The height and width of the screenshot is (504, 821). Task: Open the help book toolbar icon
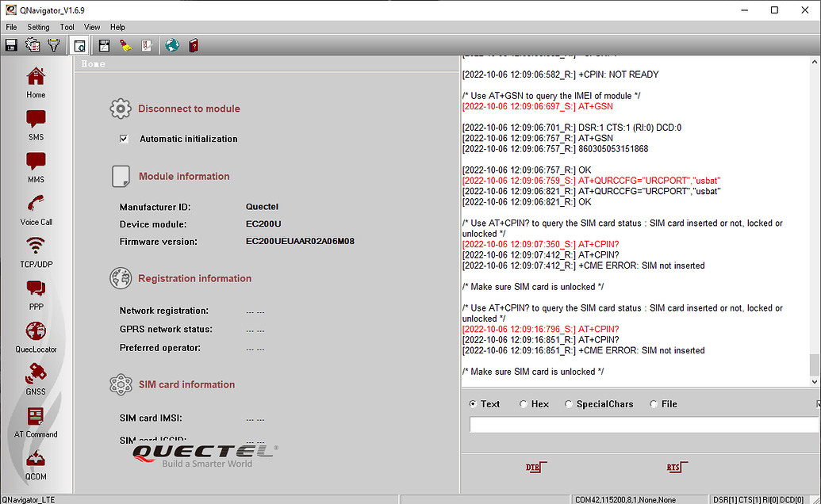point(193,45)
